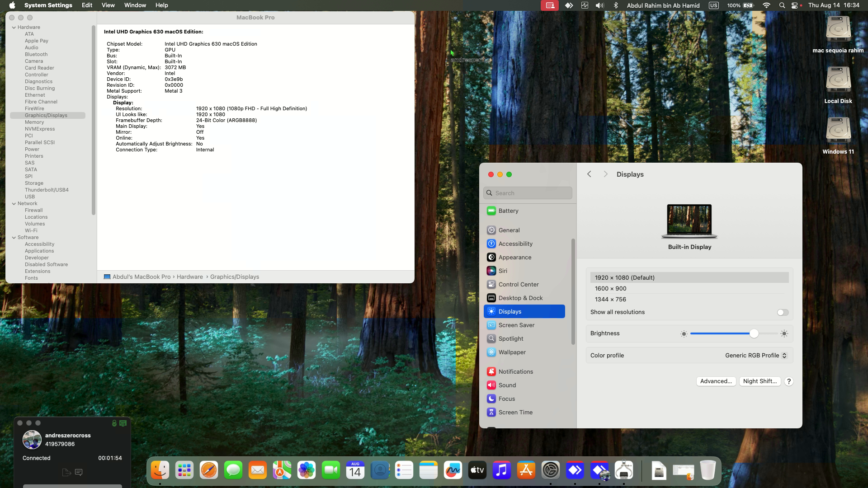The image size is (868, 488).
Task: Open the Color profile dropdown
Action: click(x=756, y=356)
